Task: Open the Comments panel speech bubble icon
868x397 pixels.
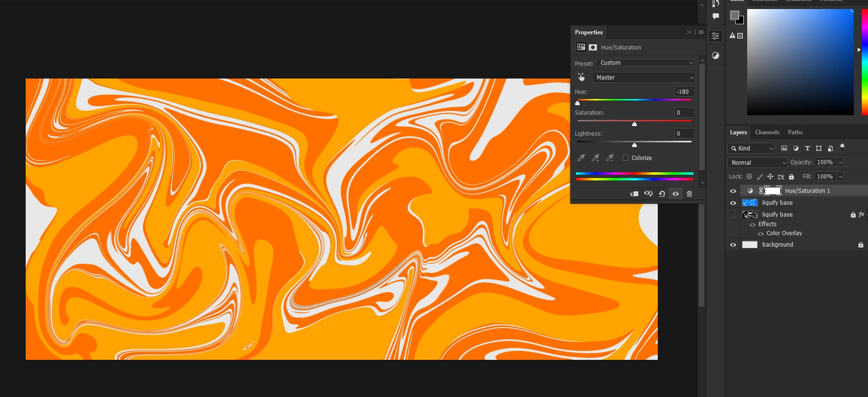Action: (716, 16)
